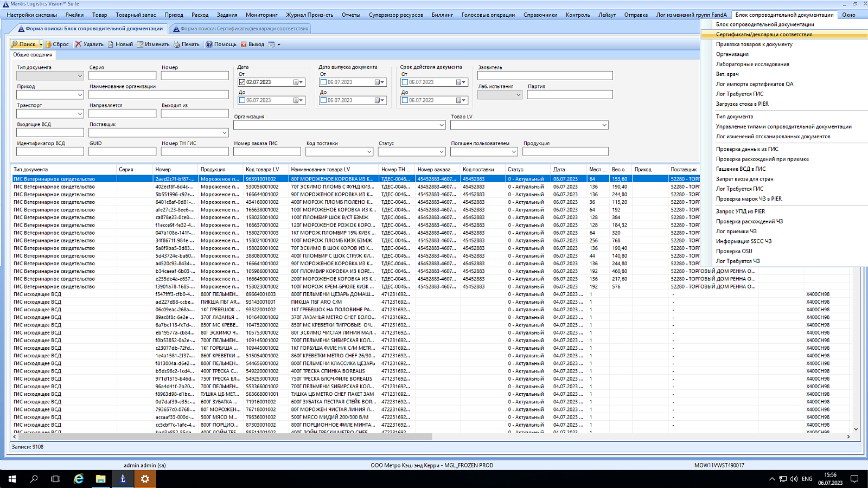Click the Печать print toolbar icon
This screenshot has width=868, height=488.
click(186, 44)
